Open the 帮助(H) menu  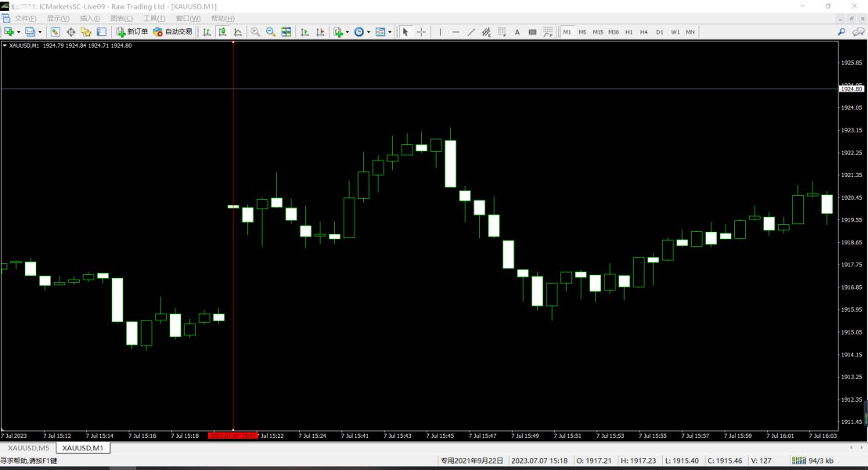[x=222, y=18]
